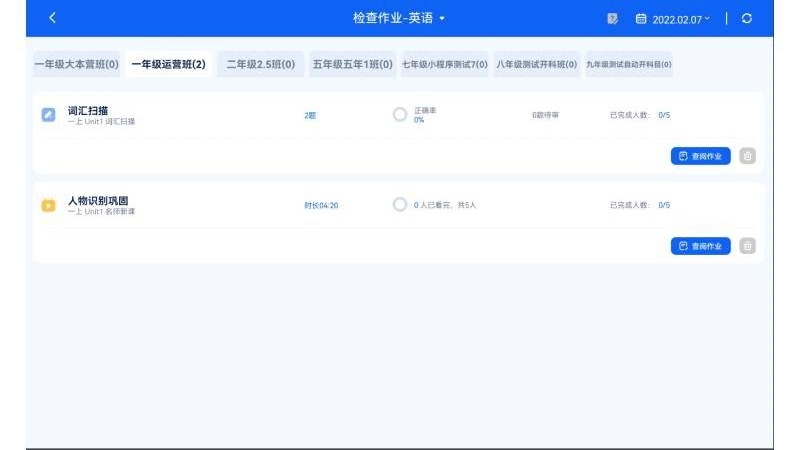Screen dimensions: 800x450
Task: Click the yellow video icon for 人物识别巩固
Action: point(48,205)
